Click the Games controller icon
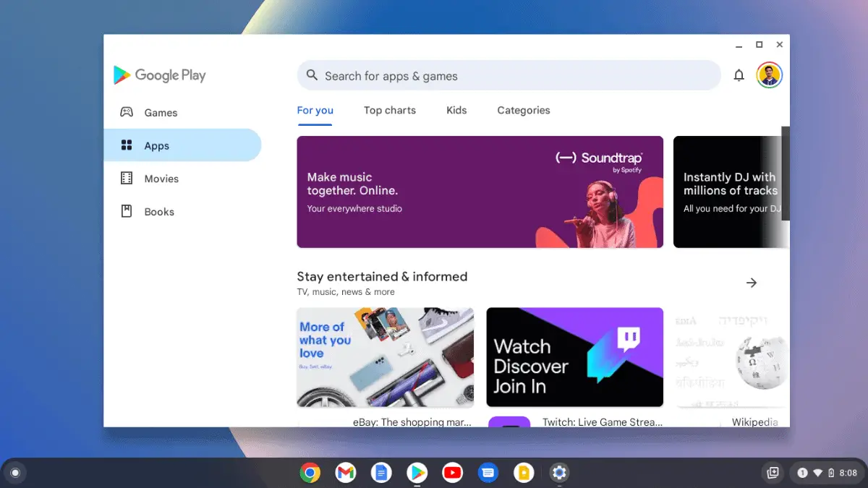The image size is (868, 488). (x=127, y=112)
